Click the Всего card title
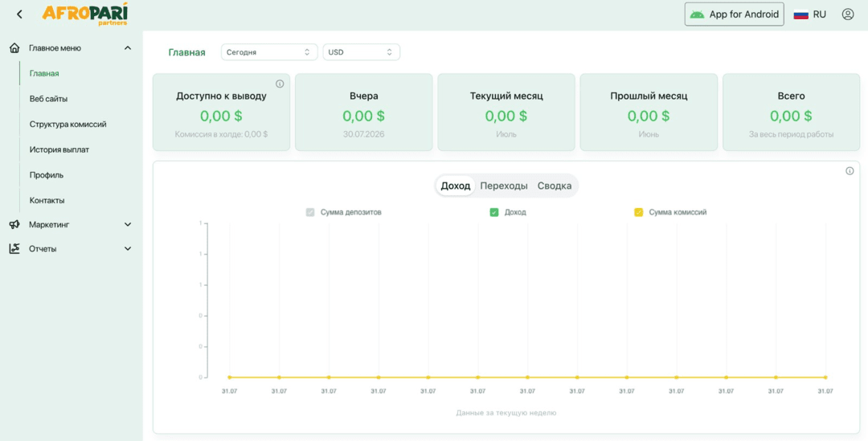 (x=791, y=96)
